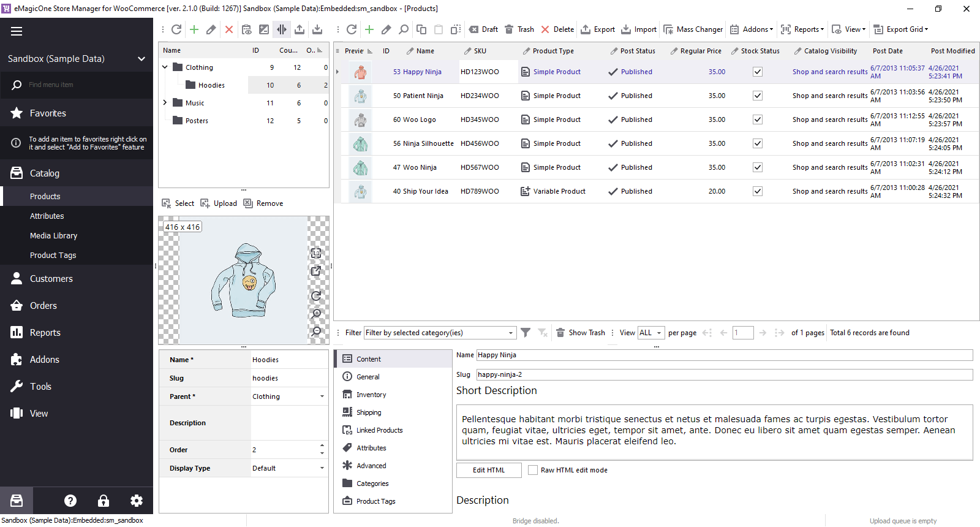
Task: Switch to the Inventory tab
Action: pos(394,395)
